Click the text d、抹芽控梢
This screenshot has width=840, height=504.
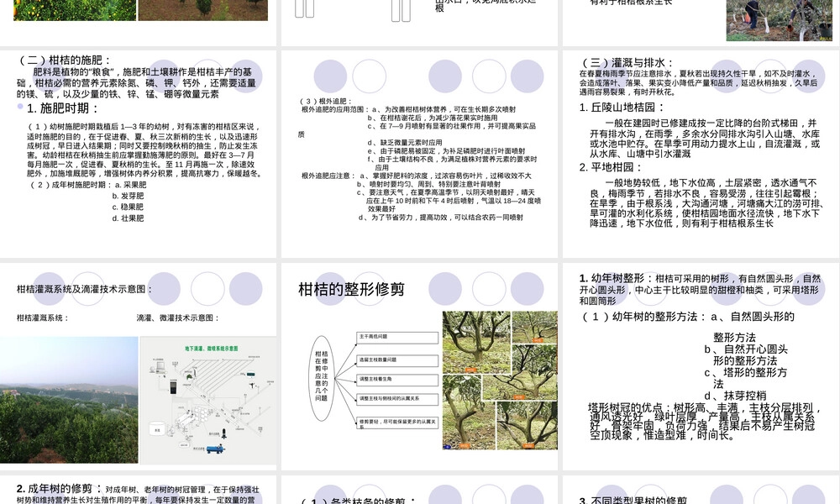736,396
